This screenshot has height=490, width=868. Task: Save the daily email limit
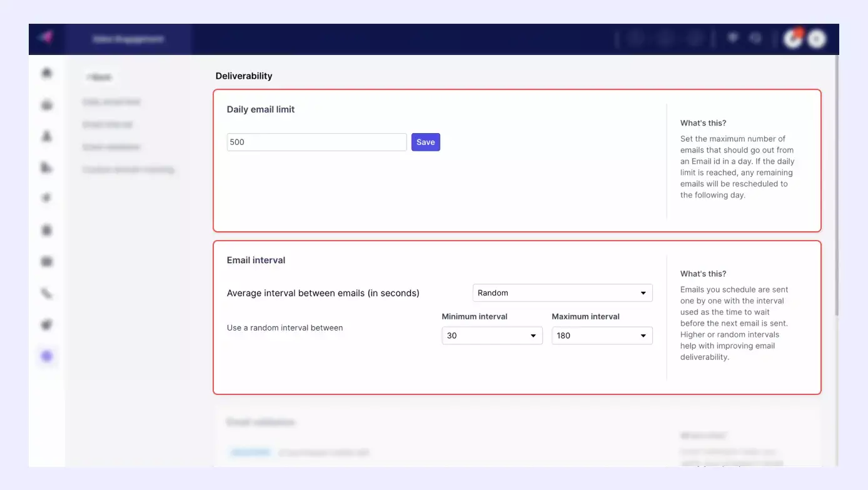point(426,142)
